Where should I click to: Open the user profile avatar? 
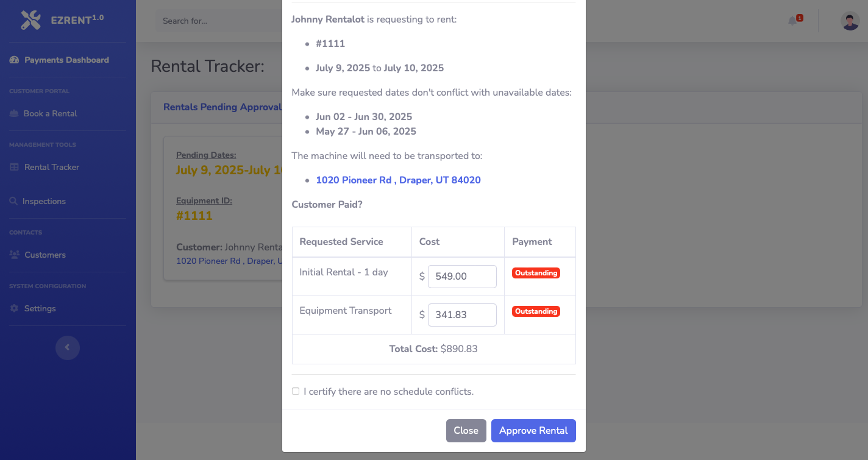pyautogui.click(x=850, y=21)
